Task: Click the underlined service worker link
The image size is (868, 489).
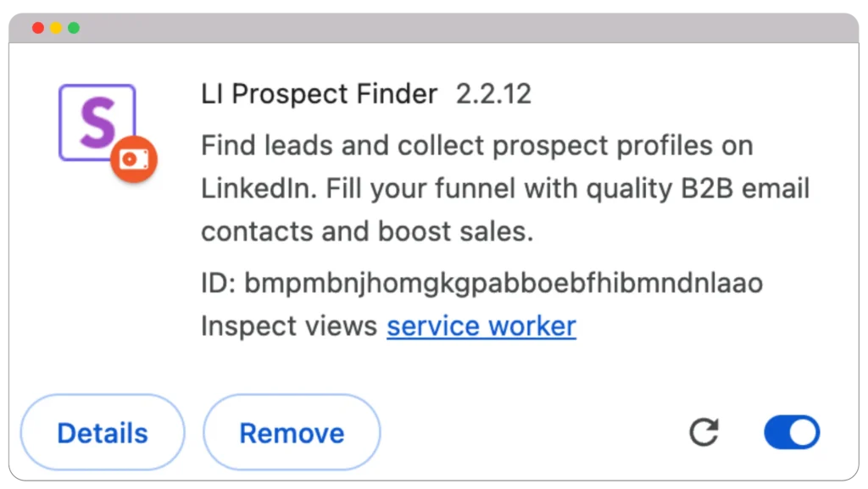Action: [481, 325]
